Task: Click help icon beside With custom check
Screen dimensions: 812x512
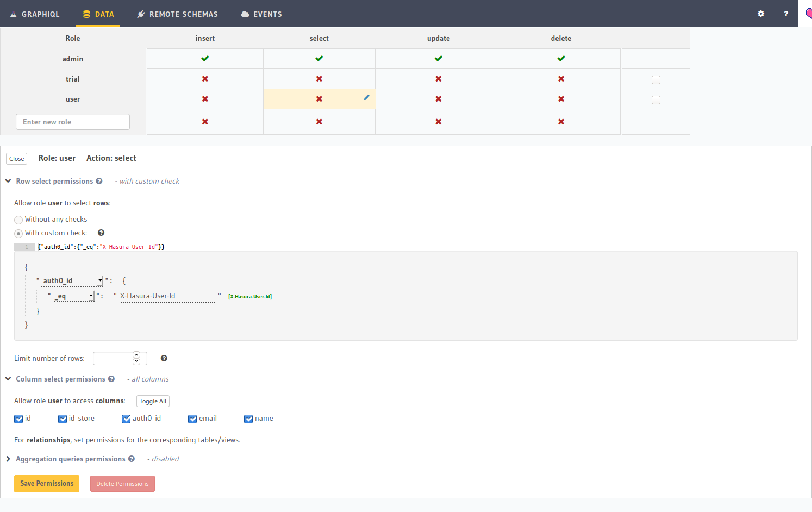Action: tap(101, 233)
